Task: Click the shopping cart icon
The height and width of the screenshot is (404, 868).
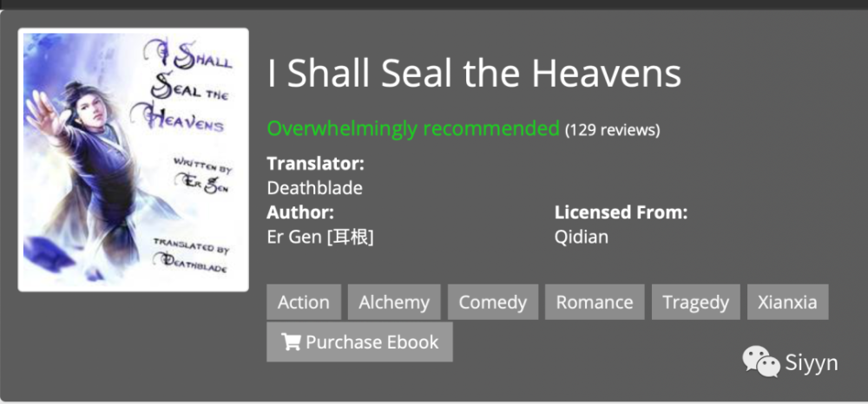Action: click(290, 342)
